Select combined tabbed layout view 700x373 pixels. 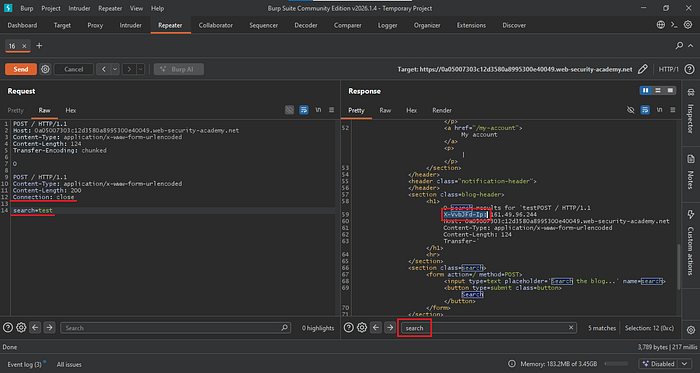coord(670,91)
